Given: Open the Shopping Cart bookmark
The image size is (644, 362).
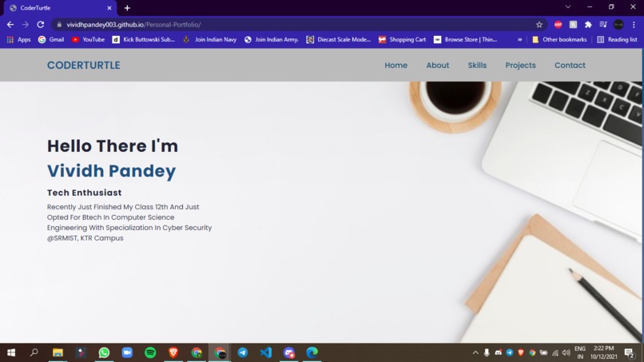Looking at the screenshot, I should 402,39.
